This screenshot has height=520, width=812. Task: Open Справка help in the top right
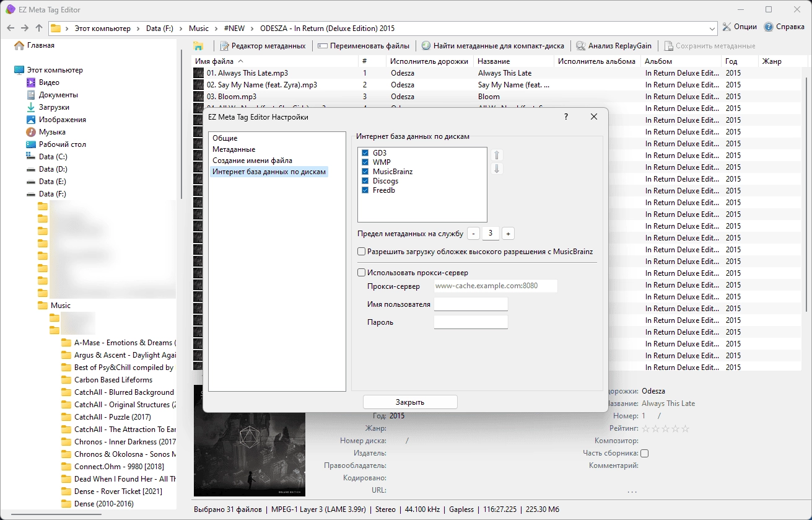(x=784, y=27)
